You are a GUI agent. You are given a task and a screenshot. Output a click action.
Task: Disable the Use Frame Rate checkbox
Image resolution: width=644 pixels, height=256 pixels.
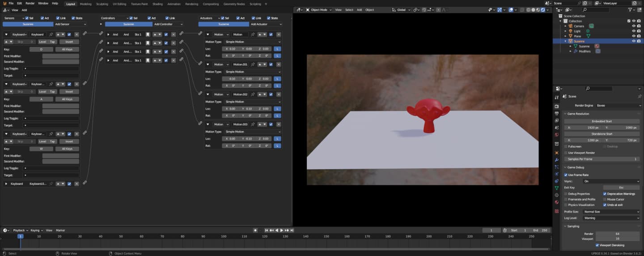[566, 175]
